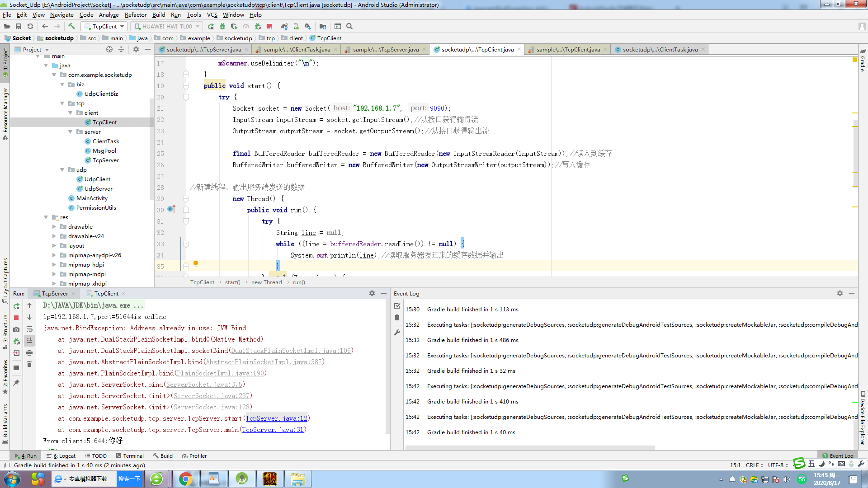Viewport: 868px width, 488px height.
Task: Collapse the com.example.socketudp package node
Action: pyautogui.click(x=54, y=75)
